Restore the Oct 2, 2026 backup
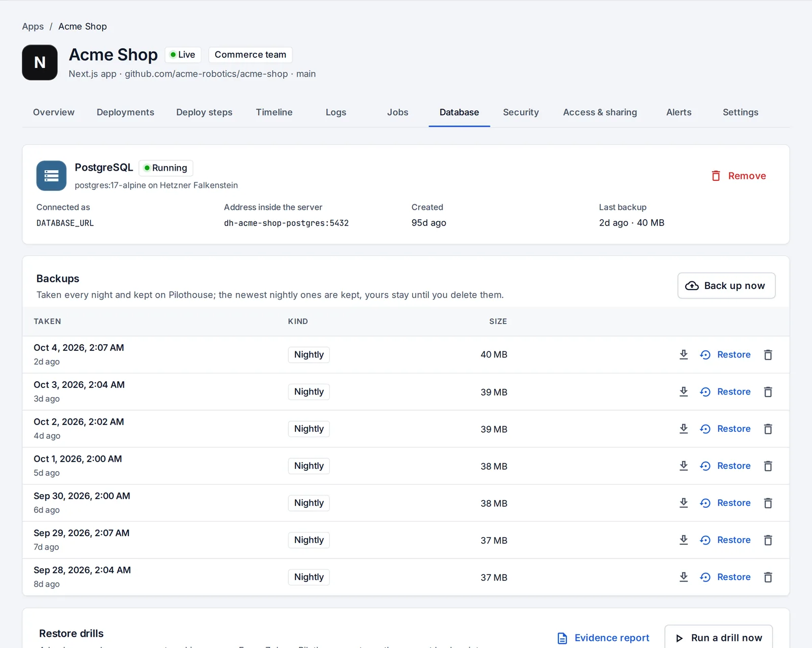This screenshot has width=812, height=648. tap(725, 429)
